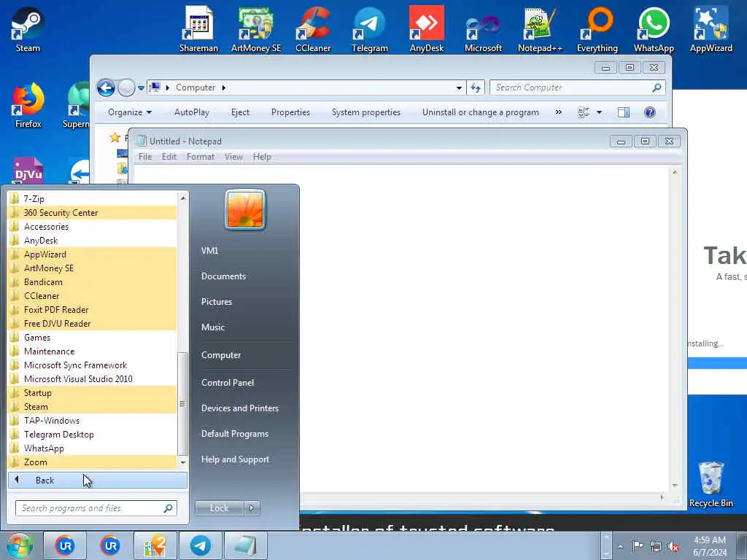This screenshot has width=747, height=560.
Task: Open the Everything search desktop icon
Action: tap(597, 28)
